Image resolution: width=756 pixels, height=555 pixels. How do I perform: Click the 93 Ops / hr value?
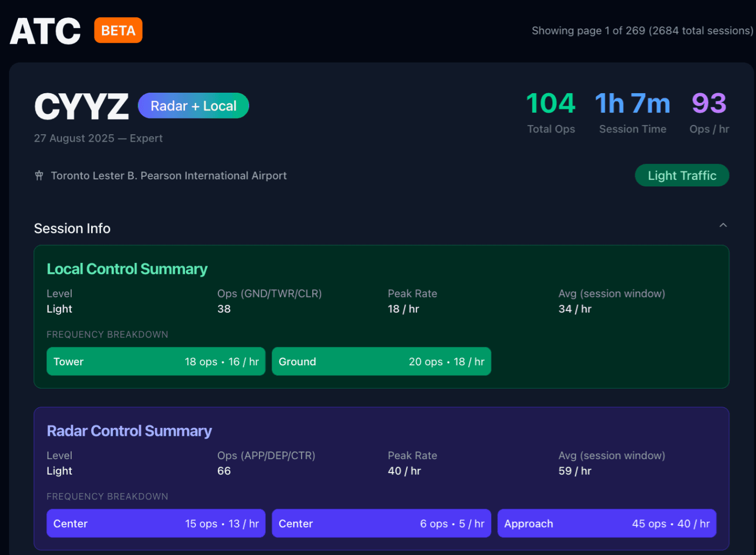(x=709, y=103)
